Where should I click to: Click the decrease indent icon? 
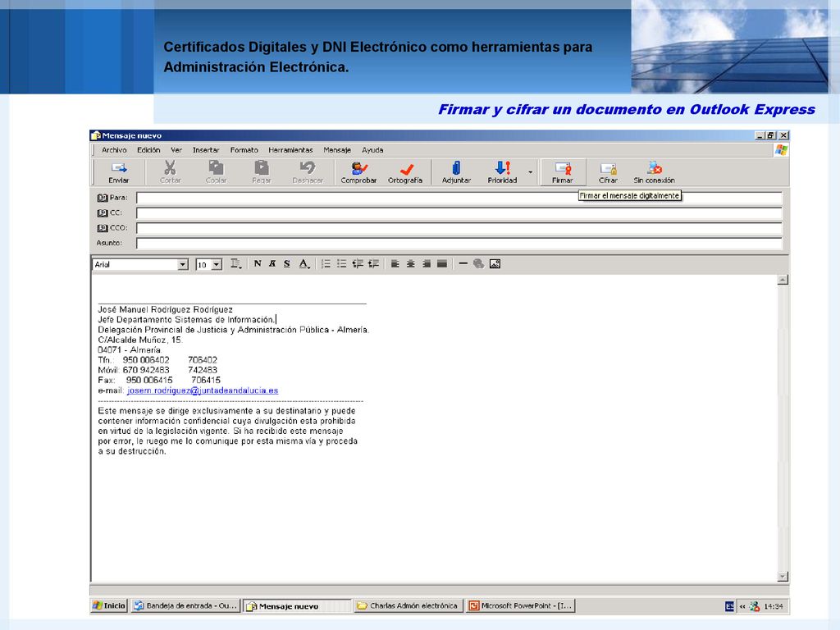click(358, 263)
